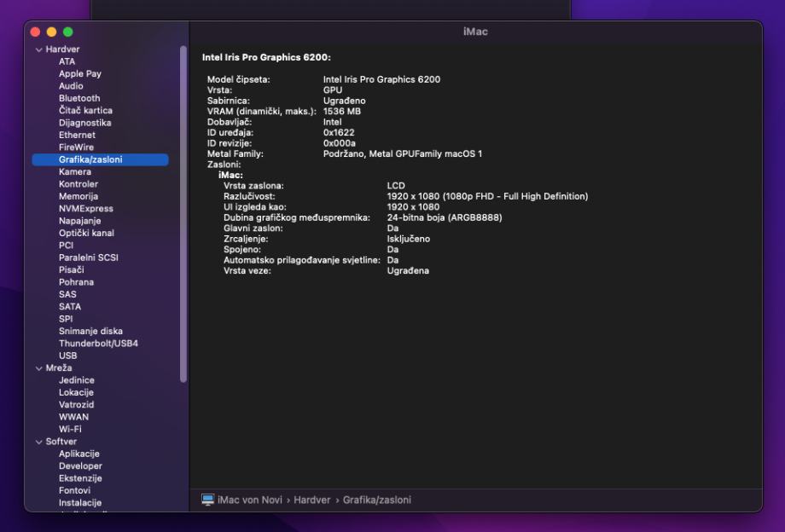The width and height of the screenshot is (785, 532).
Task: Select ATA in the sidebar
Action: tap(67, 61)
